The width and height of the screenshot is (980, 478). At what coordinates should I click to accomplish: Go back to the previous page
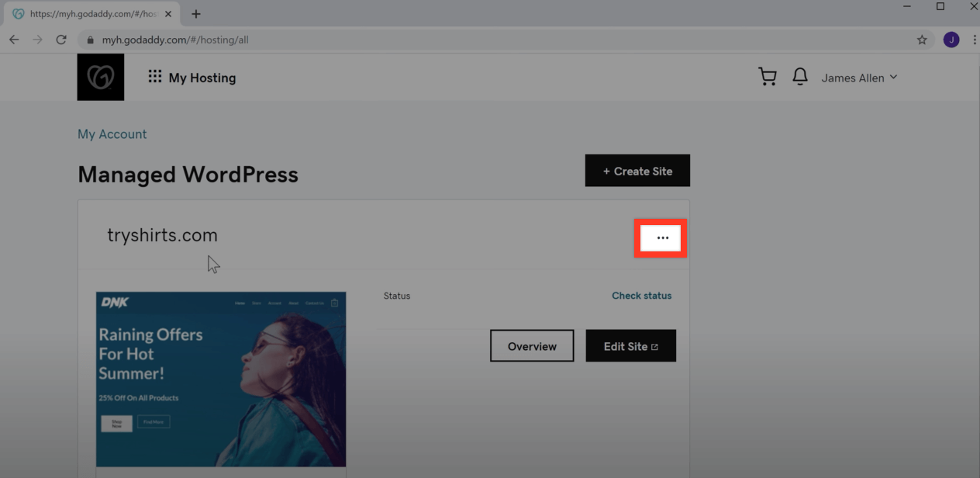pos(14,40)
